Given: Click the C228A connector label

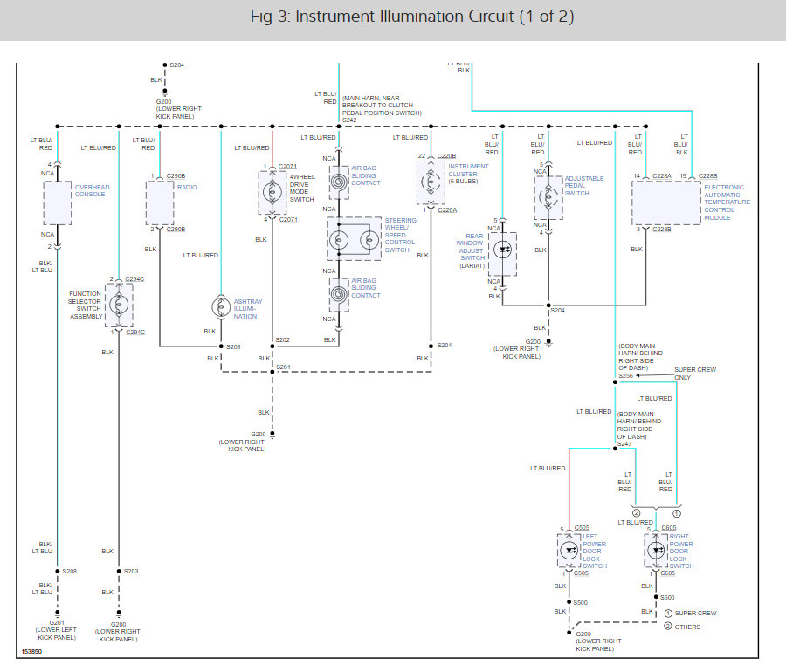Looking at the screenshot, I should coord(662,176).
